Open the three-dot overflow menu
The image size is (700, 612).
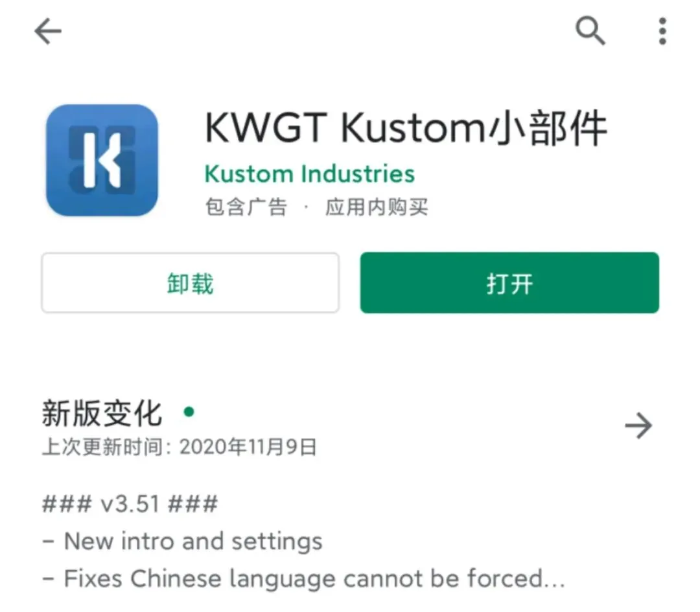[662, 31]
